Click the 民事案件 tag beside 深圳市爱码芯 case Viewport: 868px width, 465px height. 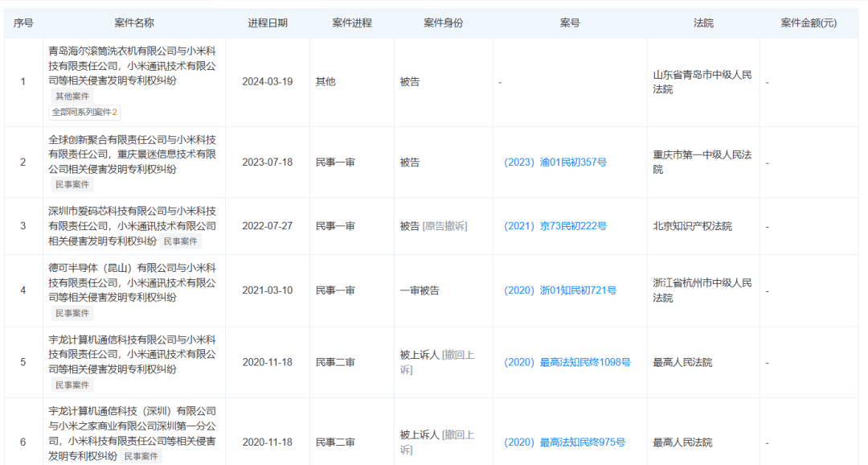point(181,241)
